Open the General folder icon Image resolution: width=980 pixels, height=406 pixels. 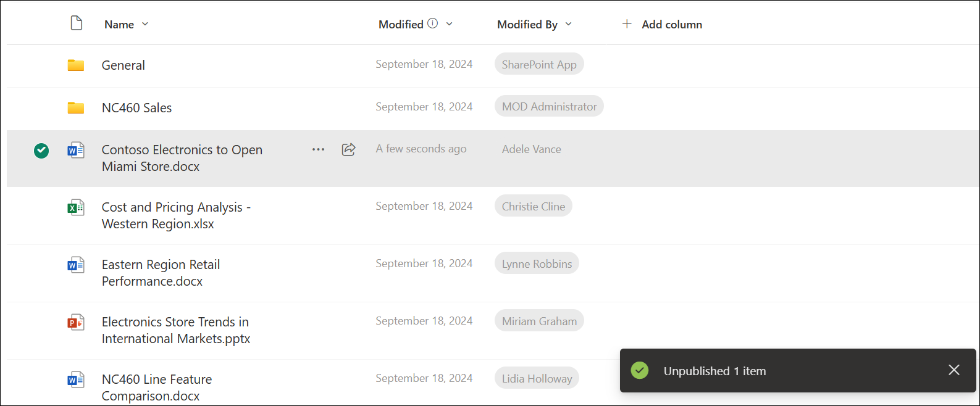click(x=75, y=64)
